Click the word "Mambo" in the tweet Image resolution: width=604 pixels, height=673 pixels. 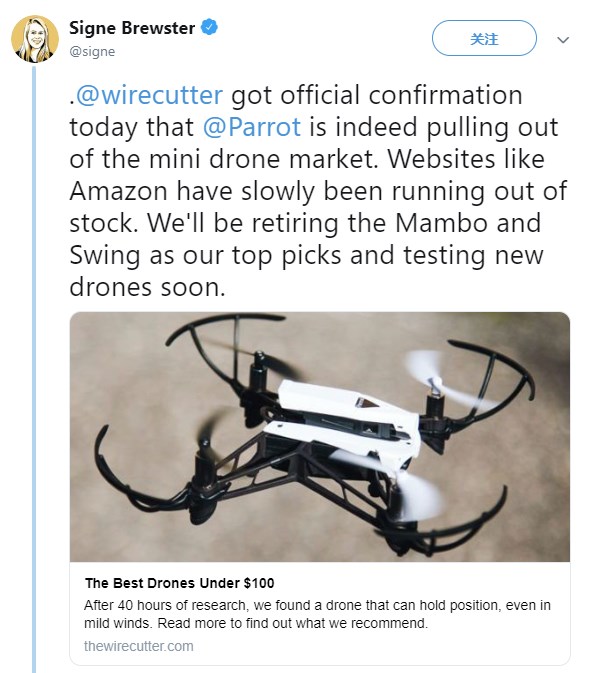451,223
